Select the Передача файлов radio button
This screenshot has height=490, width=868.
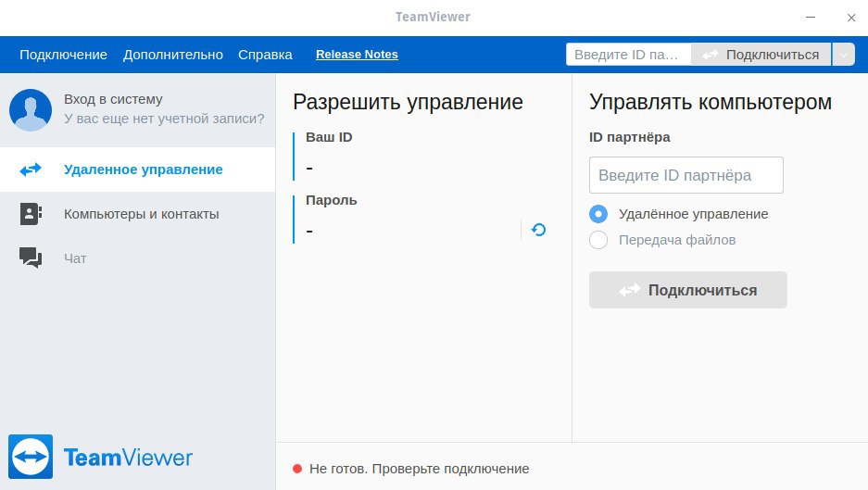(598, 240)
